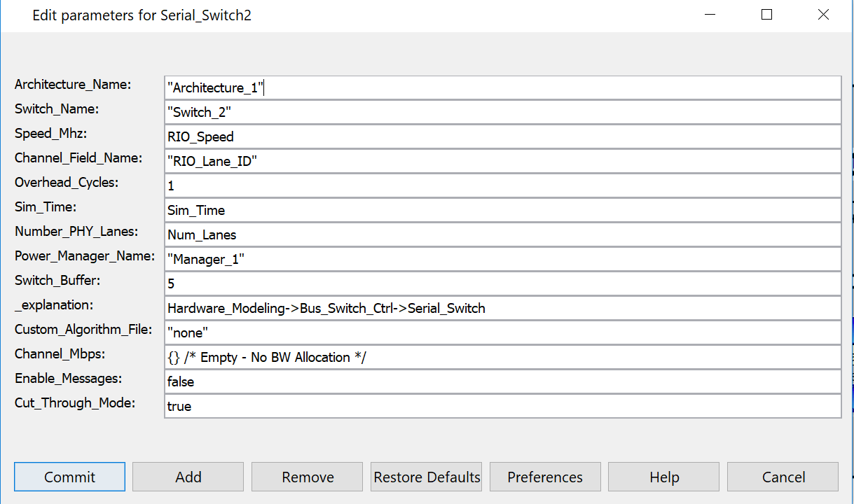Edit the Sim_Time parameter field
Screen dimensions: 854x504
click(502, 210)
